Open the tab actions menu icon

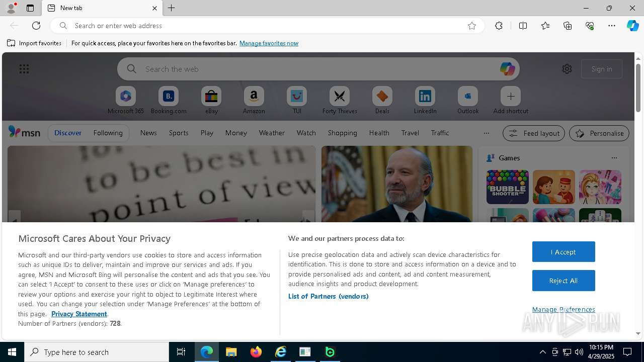coord(30,8)
